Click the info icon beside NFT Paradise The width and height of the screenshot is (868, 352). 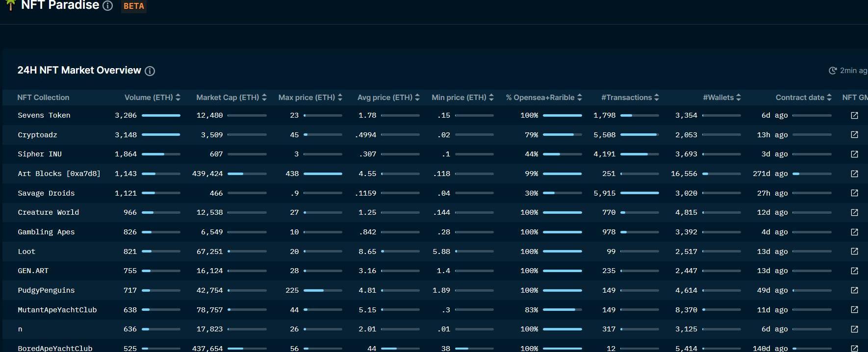click(108, 6)
